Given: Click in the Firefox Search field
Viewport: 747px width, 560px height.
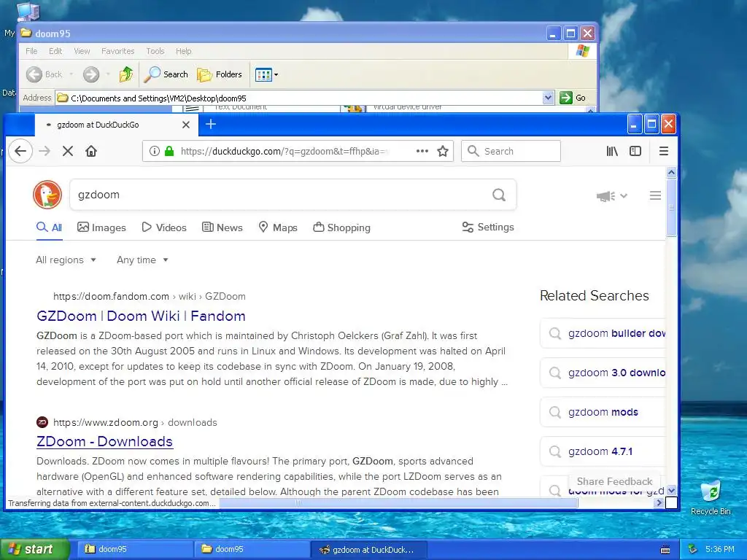Looking at the screenshot, I should [511, 152].
